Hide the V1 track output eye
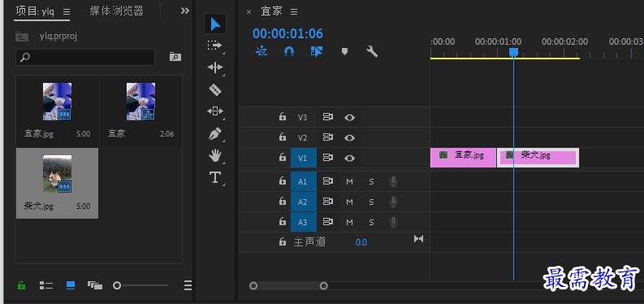The width and height of the screenshot is (644, 304). point(349,158)
